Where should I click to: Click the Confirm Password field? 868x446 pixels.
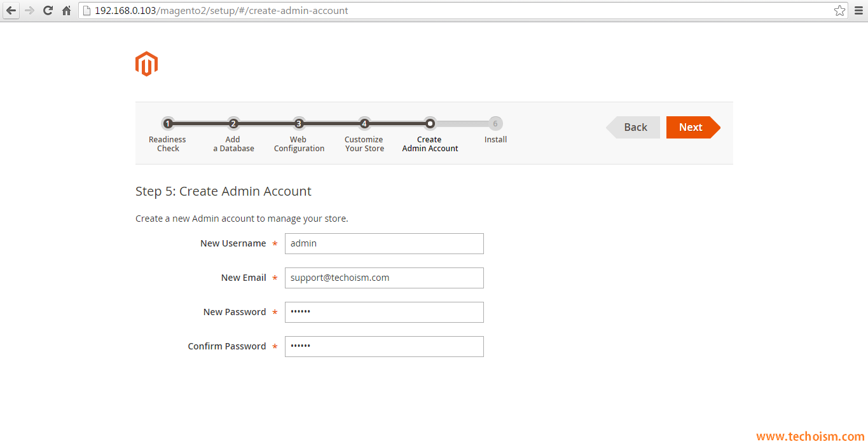click(x=384, y=346)
